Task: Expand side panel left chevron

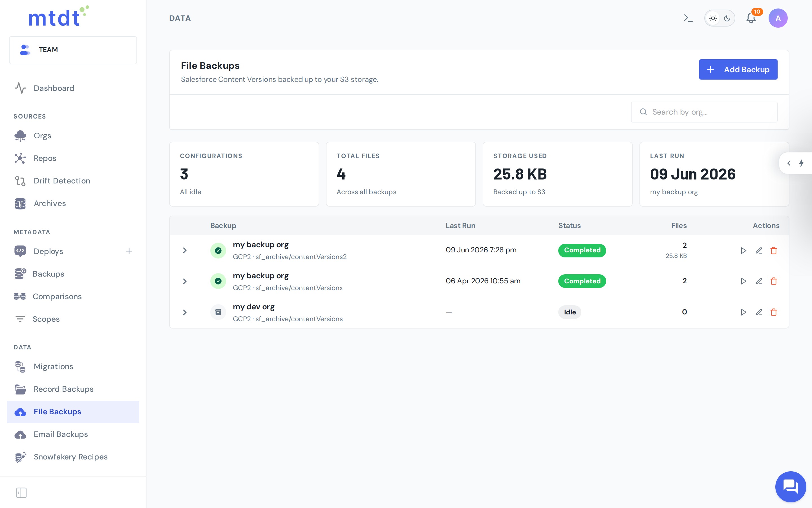Action: 789,163
